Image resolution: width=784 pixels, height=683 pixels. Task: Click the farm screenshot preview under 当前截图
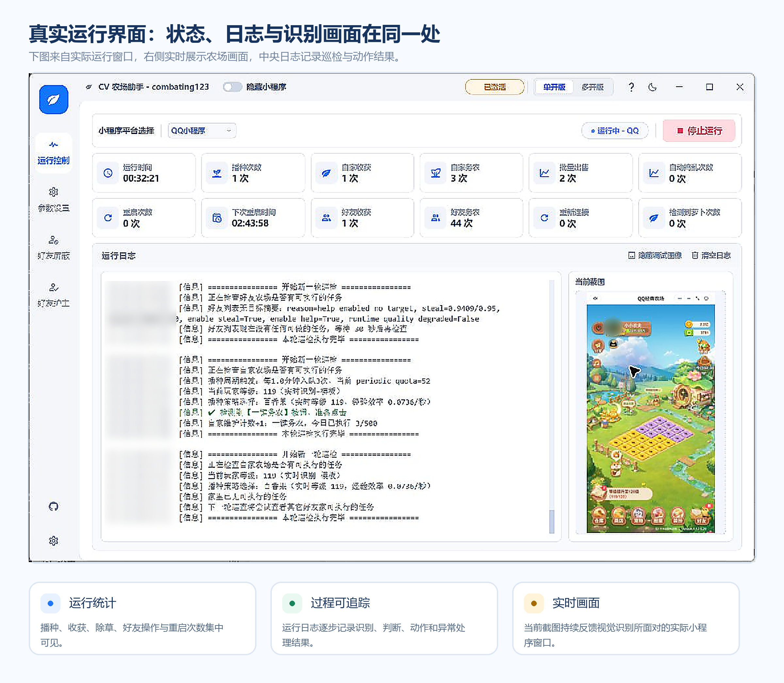coord(651,412)
